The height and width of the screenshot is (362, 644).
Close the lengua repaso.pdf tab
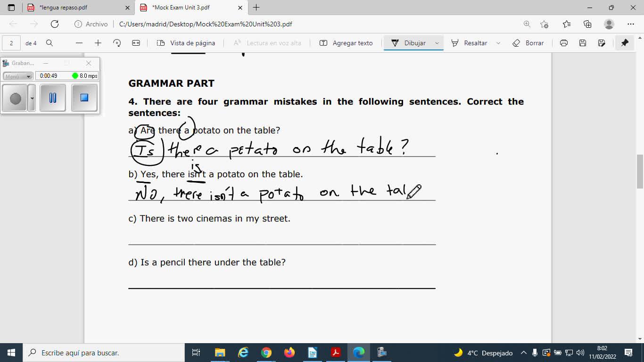point(127,8)
